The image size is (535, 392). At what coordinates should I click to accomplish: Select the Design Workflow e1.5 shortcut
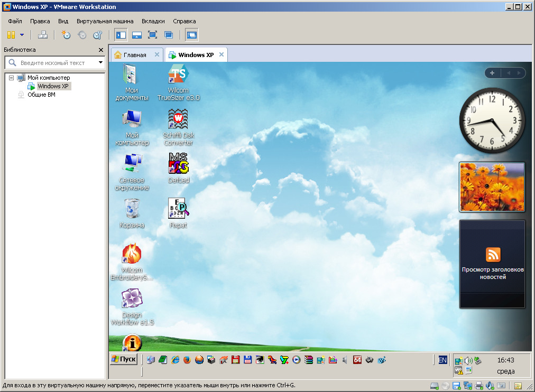(132, 307)
